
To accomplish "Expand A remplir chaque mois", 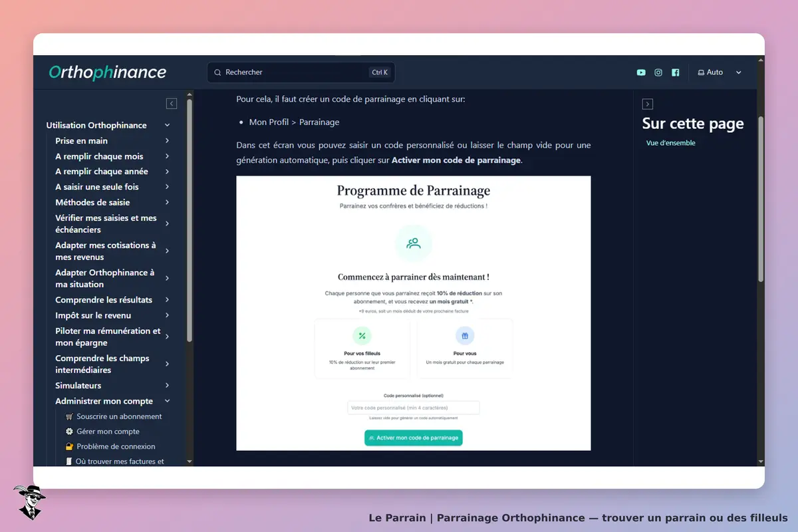I will (x=168, y=156).
